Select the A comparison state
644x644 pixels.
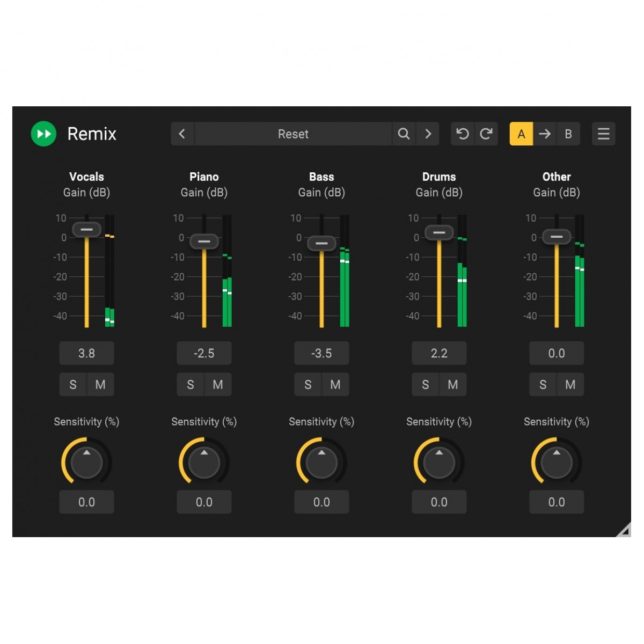(x=521, y=134)
